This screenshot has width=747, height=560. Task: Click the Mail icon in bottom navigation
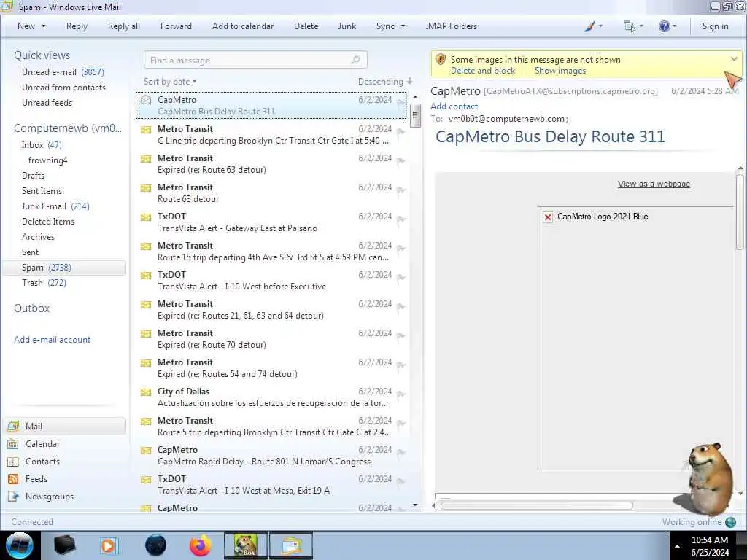tap(13, 426)
